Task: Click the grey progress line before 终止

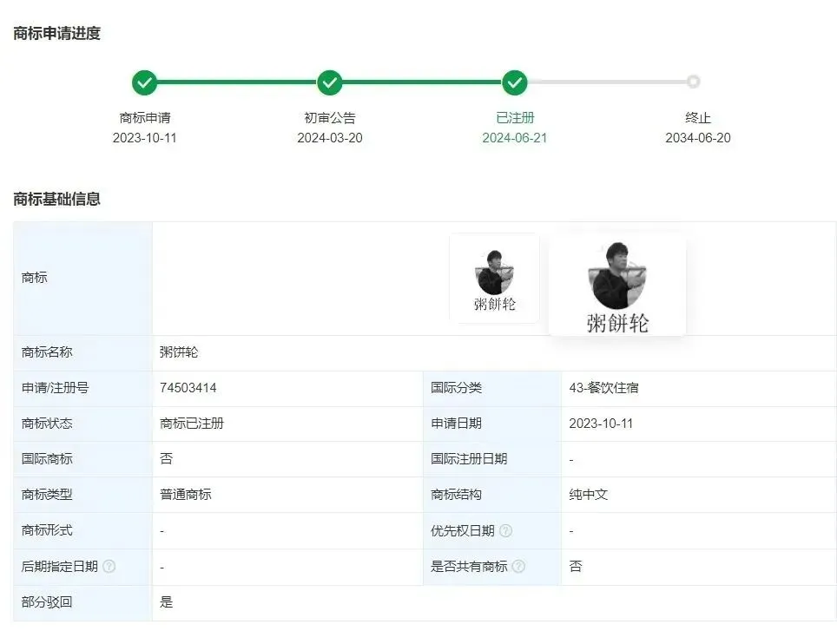Action: [606, 82]
